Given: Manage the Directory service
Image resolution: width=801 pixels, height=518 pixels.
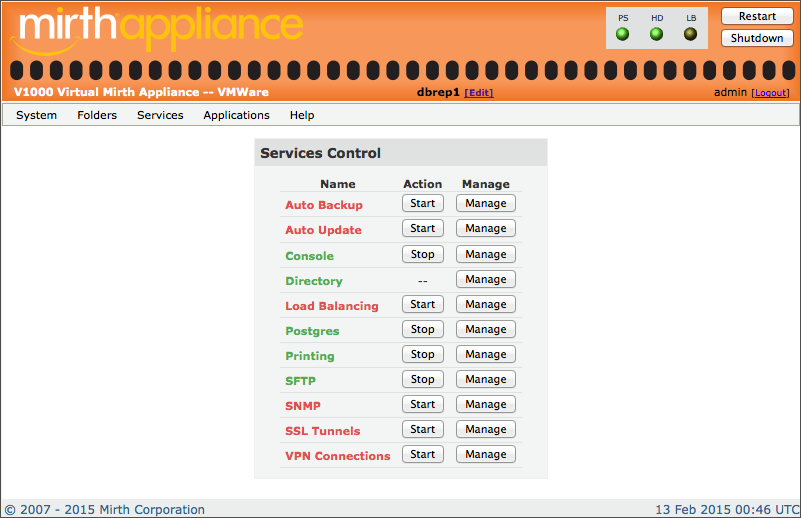Looking at the screenshot, I should (x=486, y=279).
